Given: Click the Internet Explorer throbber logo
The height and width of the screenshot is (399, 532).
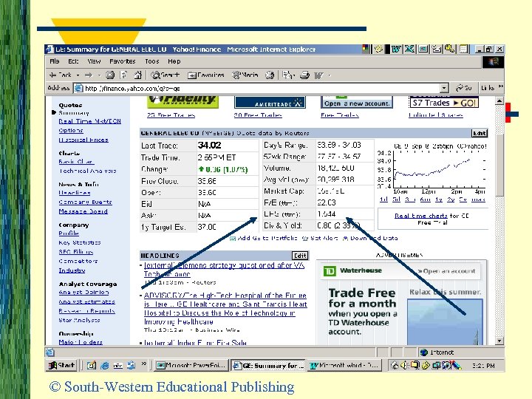Looking at the screenshot, I should click(493, 62).
